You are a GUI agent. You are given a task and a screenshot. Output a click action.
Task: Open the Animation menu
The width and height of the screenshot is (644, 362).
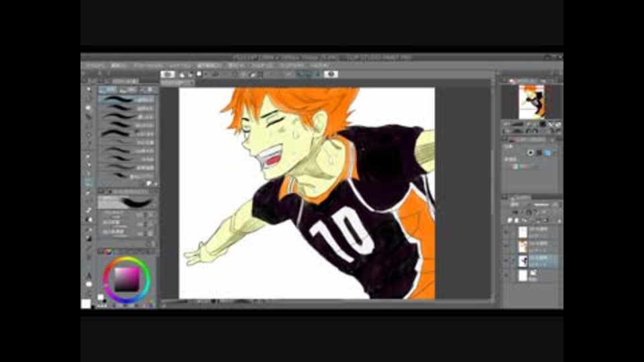click(x=148, y=66)
